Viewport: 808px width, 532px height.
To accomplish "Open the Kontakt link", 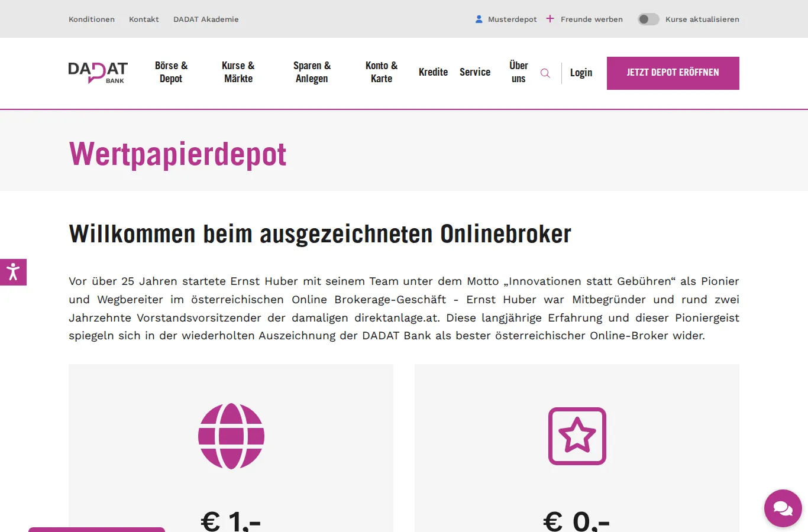I will pos(144,19).
